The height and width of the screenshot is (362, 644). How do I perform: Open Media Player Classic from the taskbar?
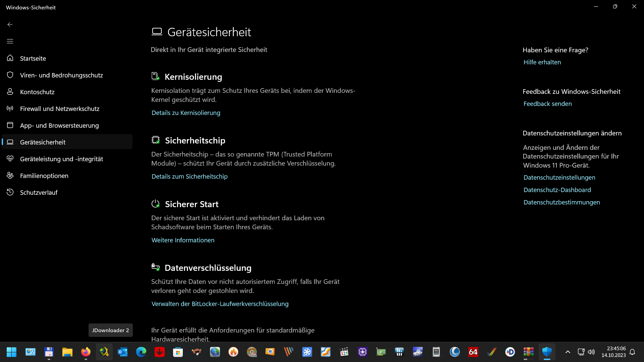click(x=344, y=352)
